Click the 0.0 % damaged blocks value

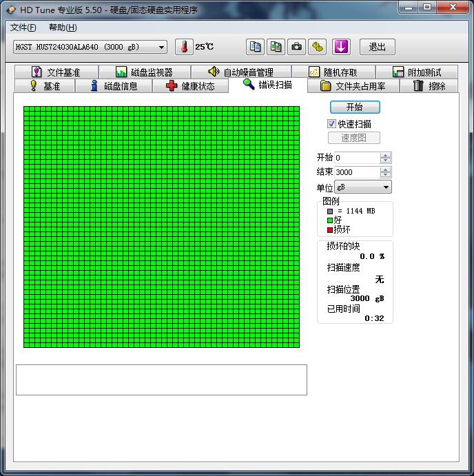click(x=372, y=256)
